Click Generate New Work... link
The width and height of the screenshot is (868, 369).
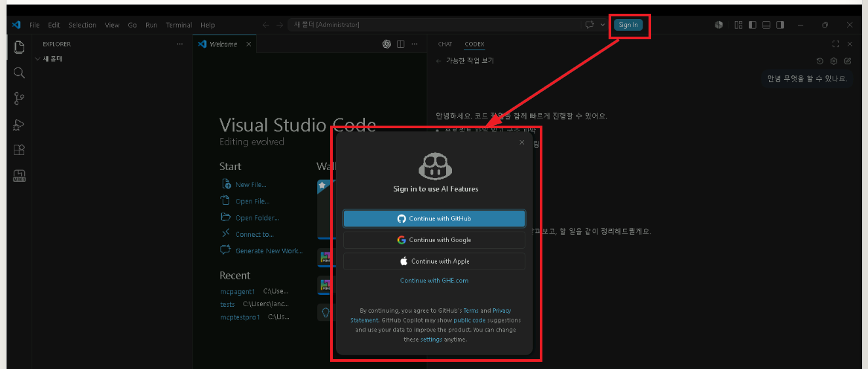point(269,251)
